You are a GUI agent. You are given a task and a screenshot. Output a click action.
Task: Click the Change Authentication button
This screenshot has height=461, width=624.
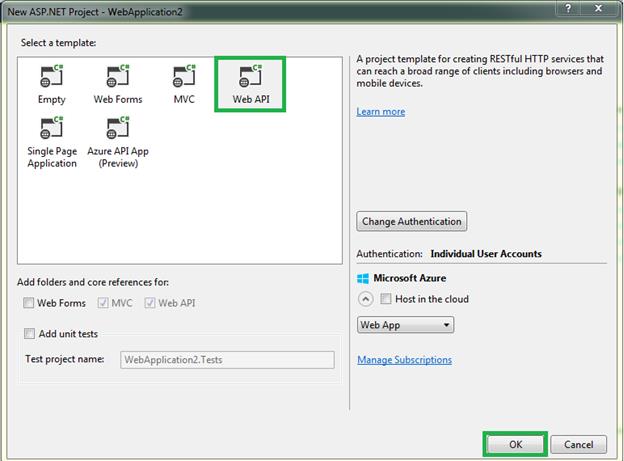click(x=411, y=221)
